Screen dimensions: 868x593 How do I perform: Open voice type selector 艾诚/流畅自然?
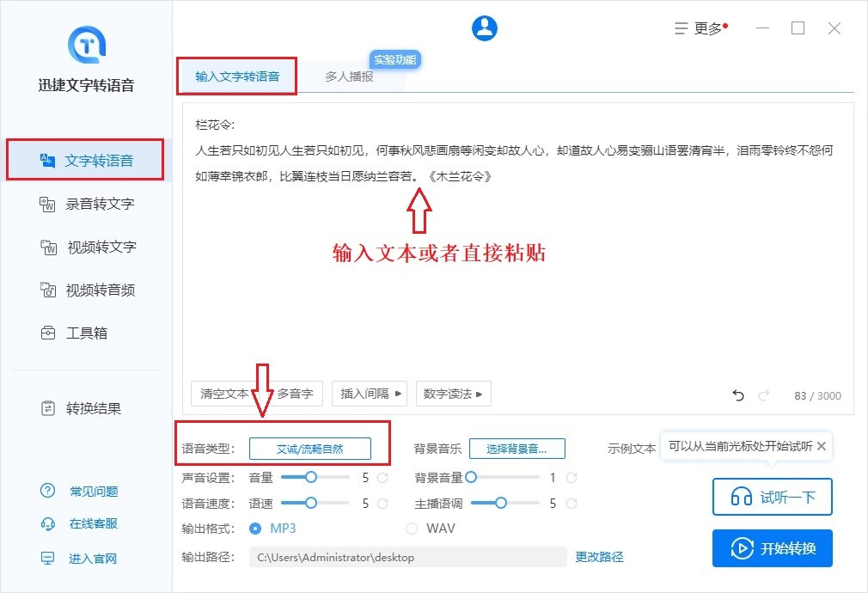click(x=310, y=449)
